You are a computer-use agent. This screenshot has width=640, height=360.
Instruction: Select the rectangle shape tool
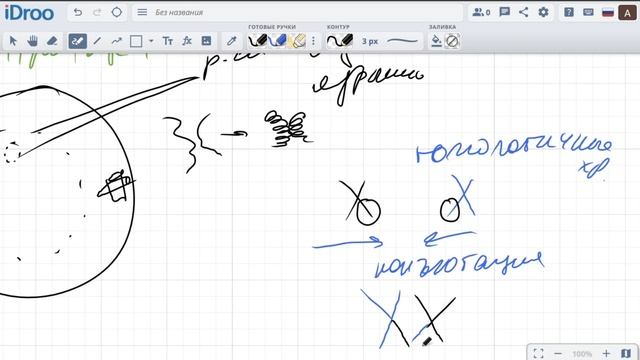tap(136, 41)
